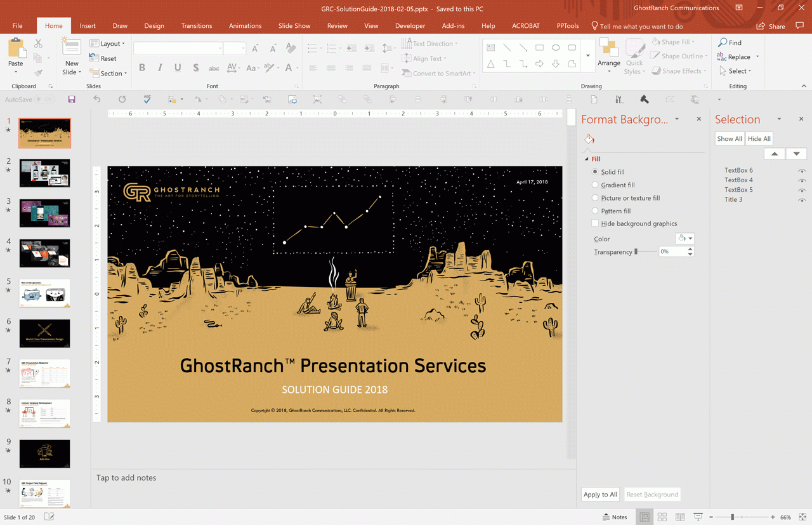Open the File tab
The image size is (812, 525).
click(18, 26)
